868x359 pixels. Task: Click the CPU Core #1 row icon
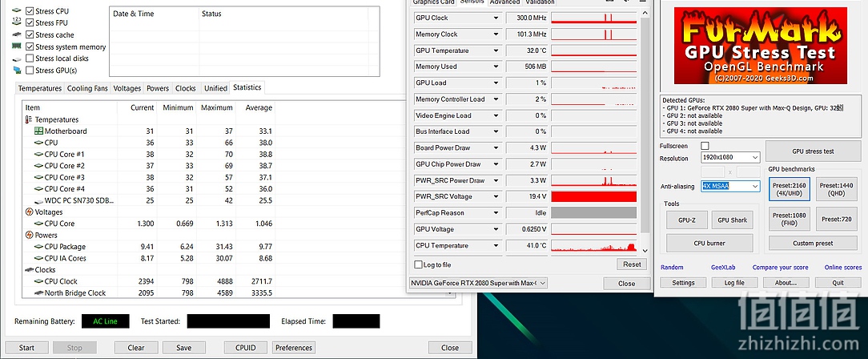[x=38, y=154]
